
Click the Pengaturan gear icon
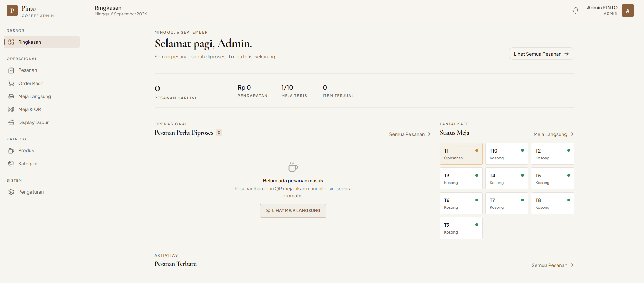[11, 192]
